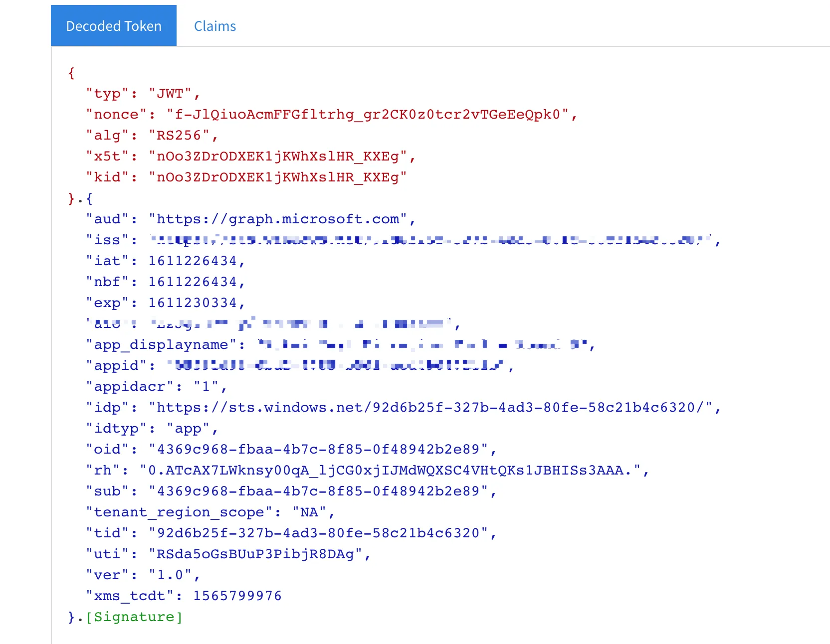The image size is (830, 644).
Task: Click the iat timestamp 1611226434
Action: (x=193, y=261)
